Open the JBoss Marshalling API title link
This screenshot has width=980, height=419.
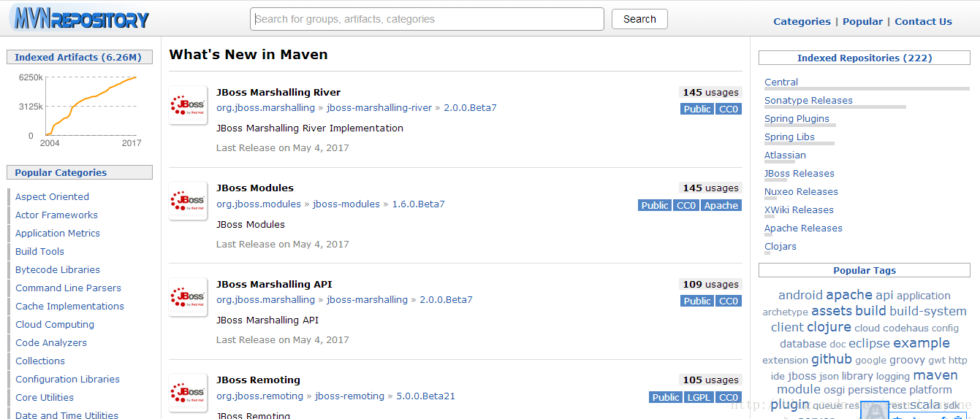point(274,284)
